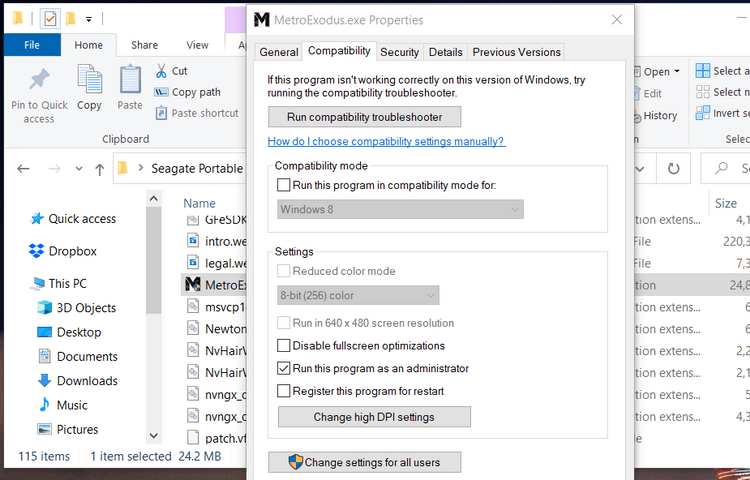Screen dimensions: 750x480
Task: Select 3D Objects in navigation pane
Action: point(86,308)
